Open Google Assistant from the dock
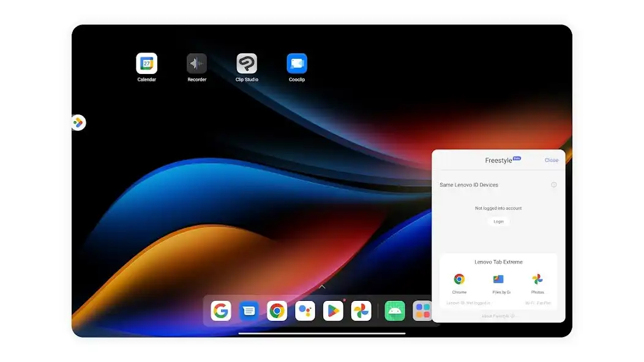 click(305, 311)
